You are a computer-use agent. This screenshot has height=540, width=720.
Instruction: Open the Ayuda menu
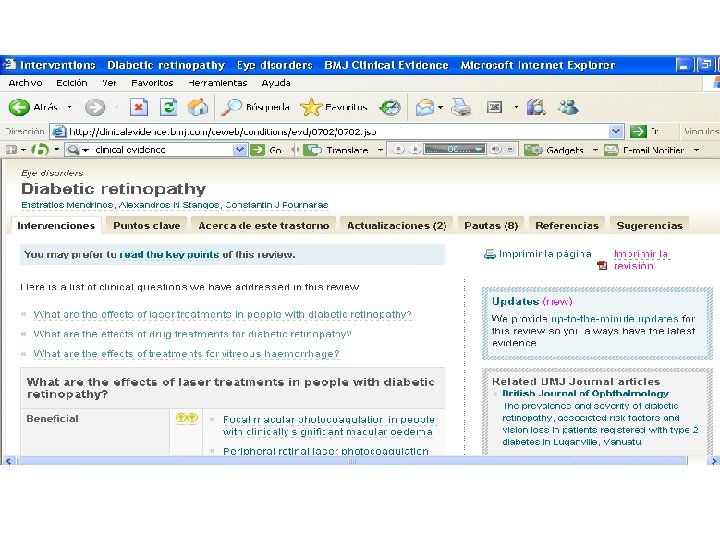(x=276, y=83)
